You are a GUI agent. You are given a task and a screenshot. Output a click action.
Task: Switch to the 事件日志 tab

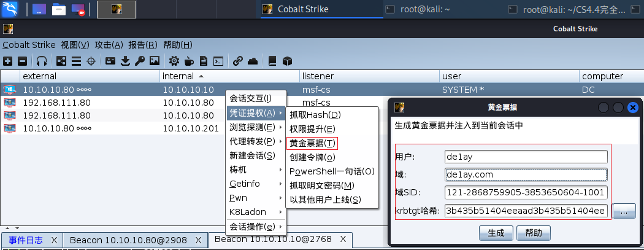pos(26,240)
